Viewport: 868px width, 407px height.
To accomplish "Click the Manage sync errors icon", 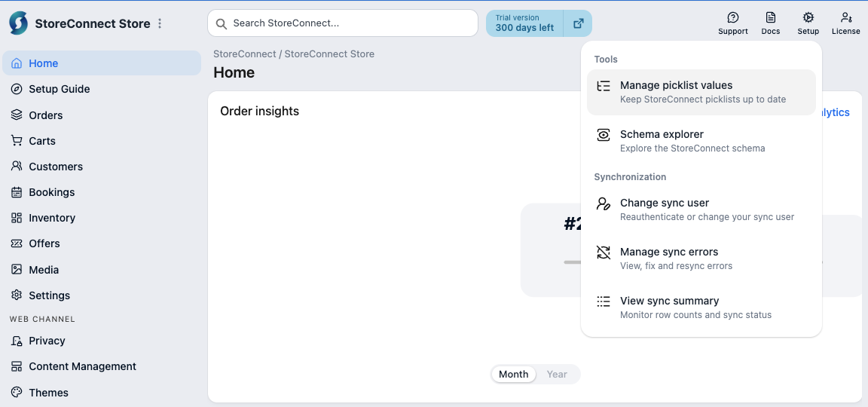I will point(604,252).
